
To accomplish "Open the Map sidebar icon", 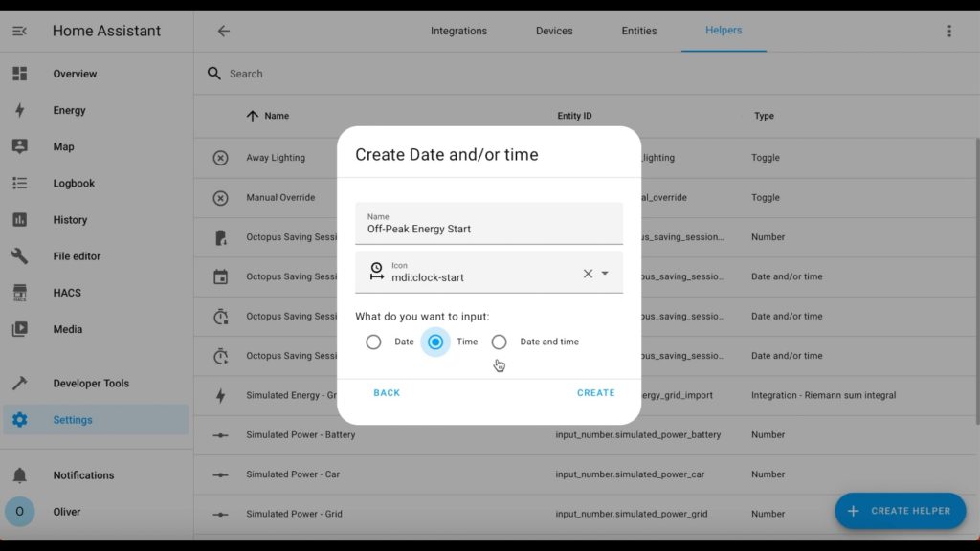I will pos(19,146).
